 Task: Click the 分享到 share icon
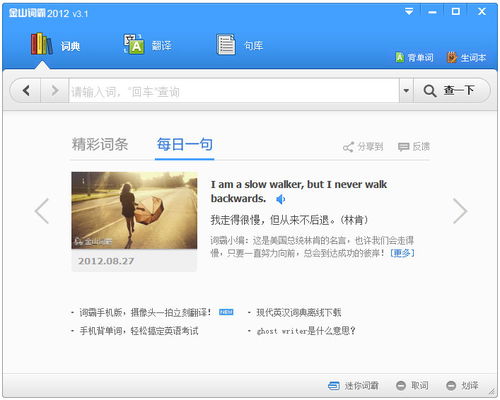348,147
